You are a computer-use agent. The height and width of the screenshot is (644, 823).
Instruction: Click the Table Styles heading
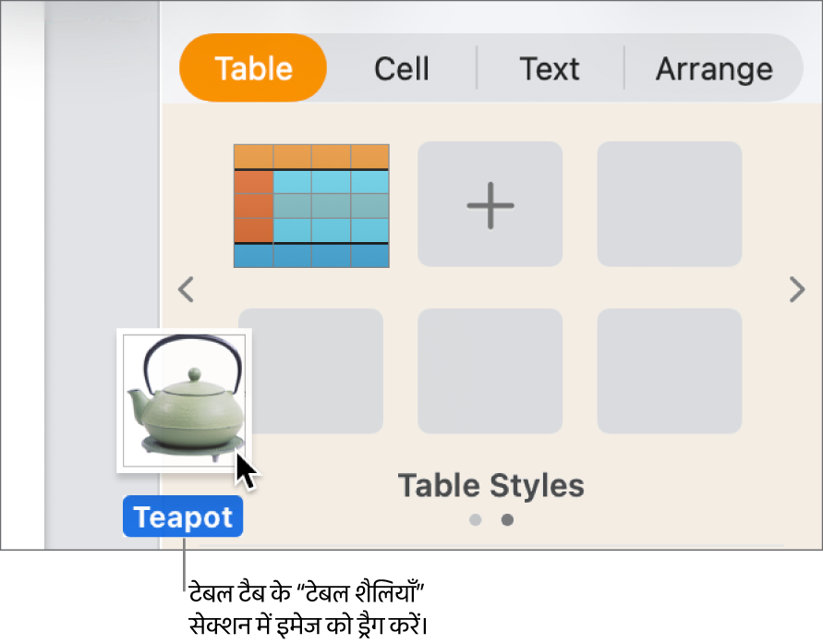point(490,485)
